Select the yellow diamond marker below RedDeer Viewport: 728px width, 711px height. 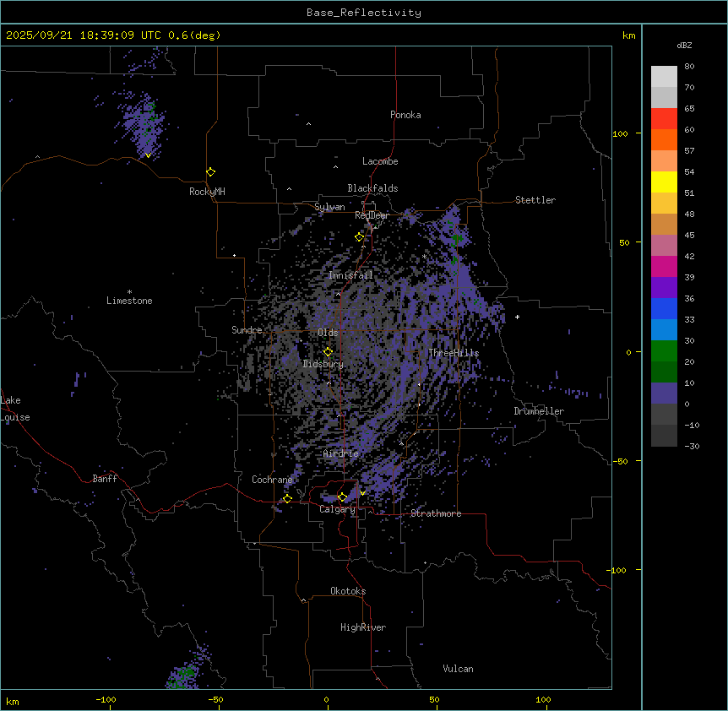[359, 237]
